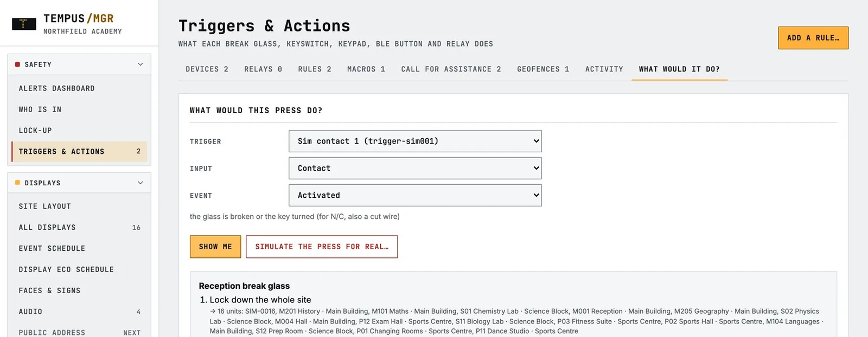This screenshot has width=868, height=337.
Task: Open Event Schedule page
Action: click(x=79, y=249)
